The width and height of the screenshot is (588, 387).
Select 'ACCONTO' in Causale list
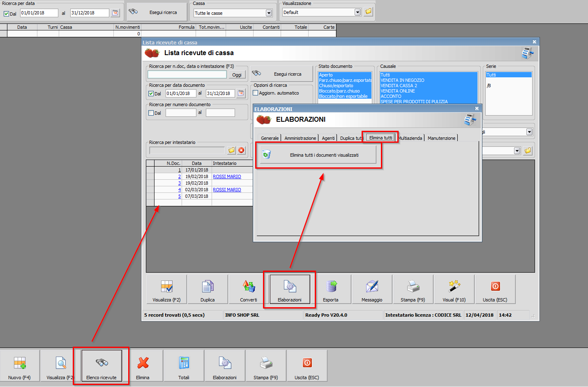[429, 96]
